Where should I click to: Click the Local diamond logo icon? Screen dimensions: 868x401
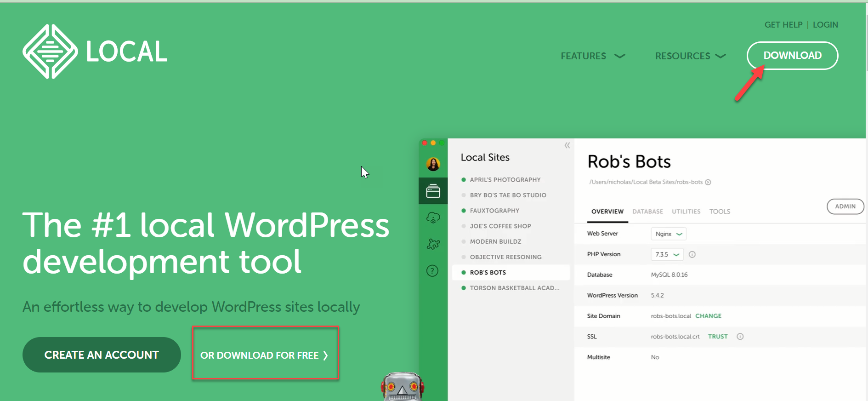coord(50,52)
